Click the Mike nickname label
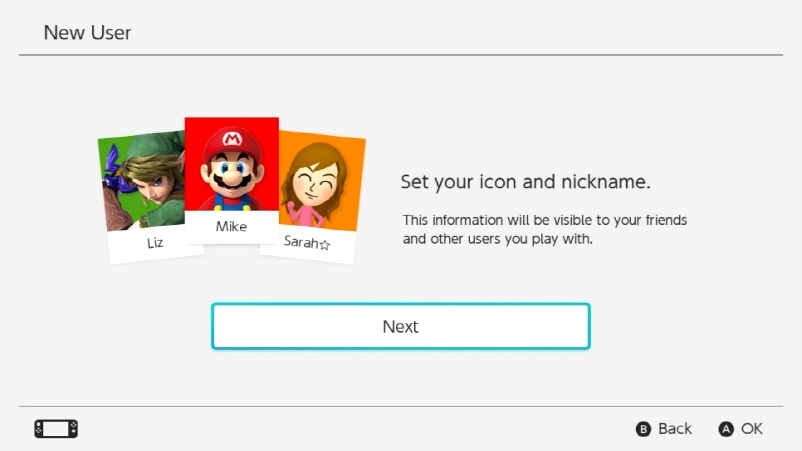Image resolution: width=802 pixels, height=451 pixels. [231, 227]
